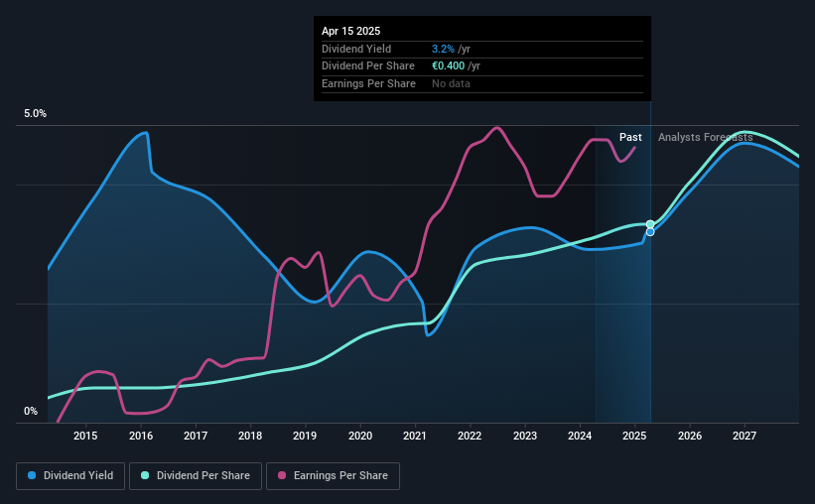
Task: Click the 2016 x-axis label
Action: (141, 436)
